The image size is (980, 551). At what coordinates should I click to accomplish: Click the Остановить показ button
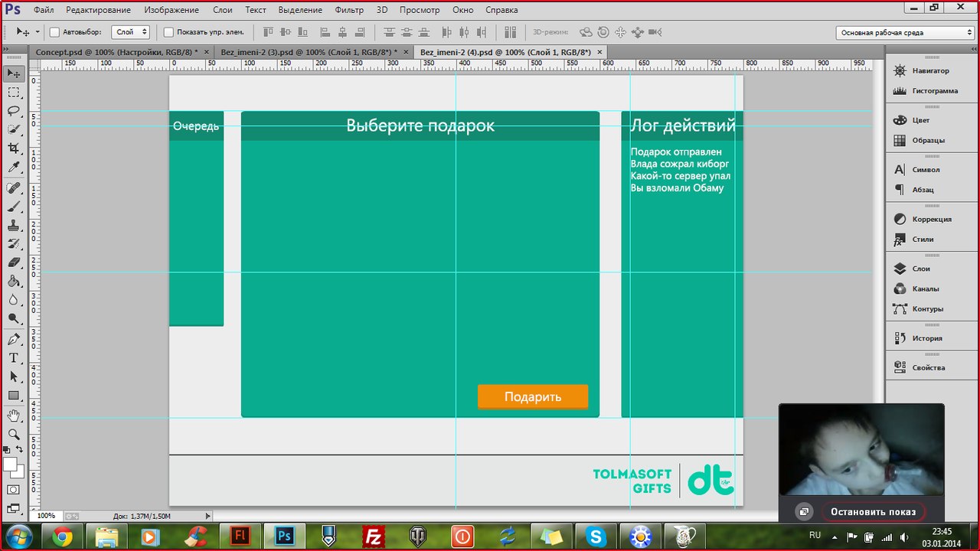(874, 512)
